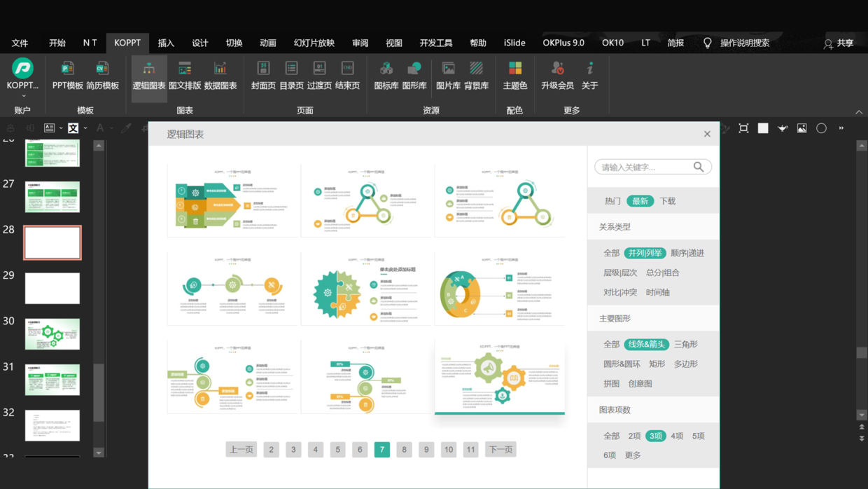This screenshot has width=868, height=489.
Task: Open the 主题色 theme color picker
Action: (x=514, y=75)
